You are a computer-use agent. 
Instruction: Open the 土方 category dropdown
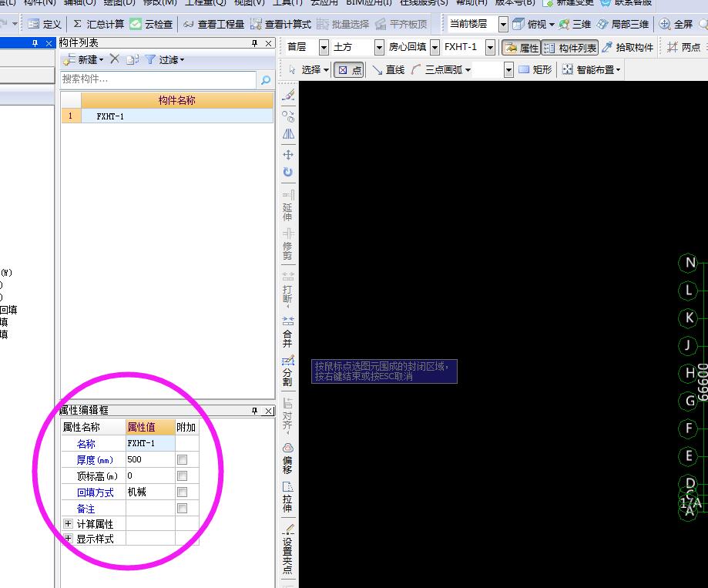click(x=379, y=47)
